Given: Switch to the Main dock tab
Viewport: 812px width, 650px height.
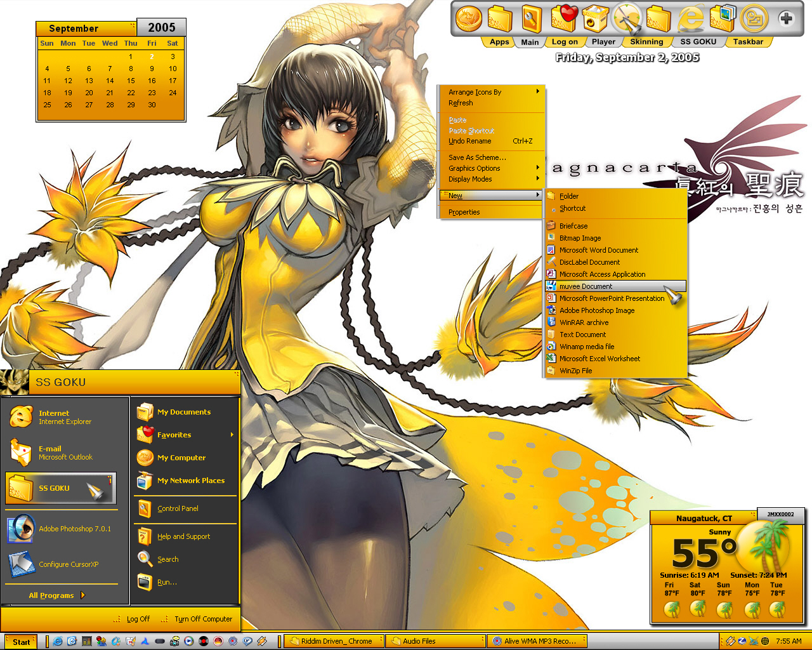Looking at the screenshot, I should (x=530, y=42).
